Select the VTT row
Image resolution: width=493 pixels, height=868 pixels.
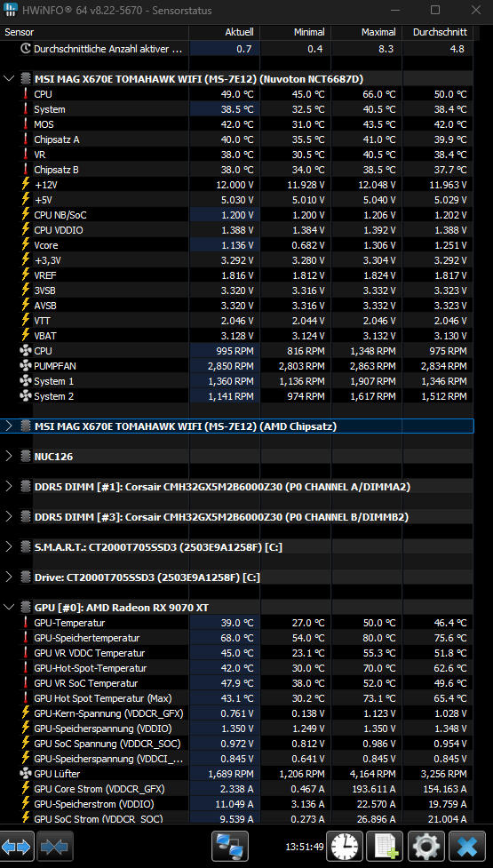237,321
